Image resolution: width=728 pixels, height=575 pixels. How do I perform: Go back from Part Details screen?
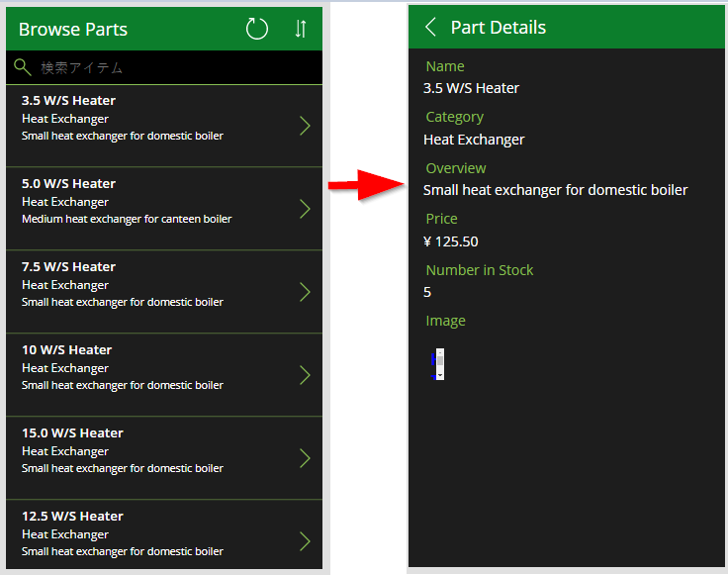430,27
